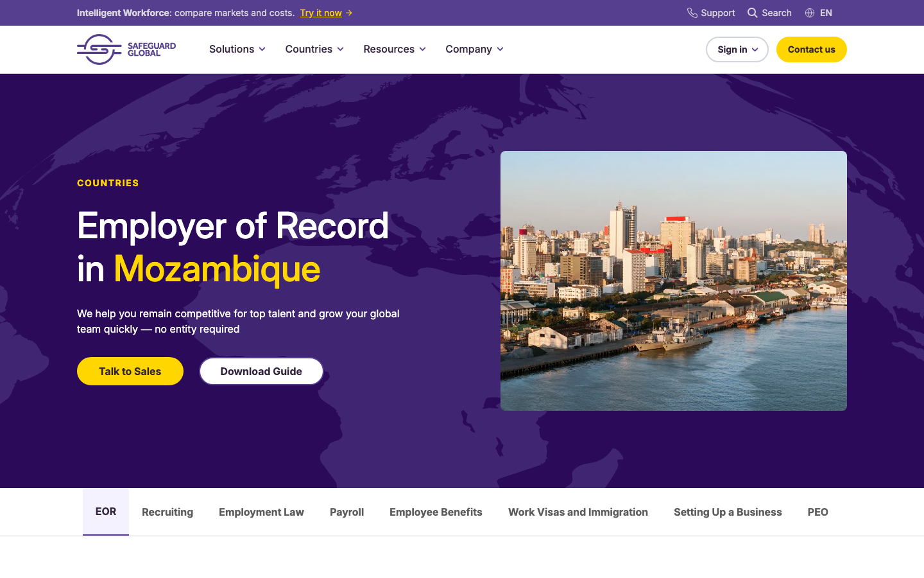Click the Mozambique city skyline photo
This screenshot has height=578, width=924.
point(674,281)
